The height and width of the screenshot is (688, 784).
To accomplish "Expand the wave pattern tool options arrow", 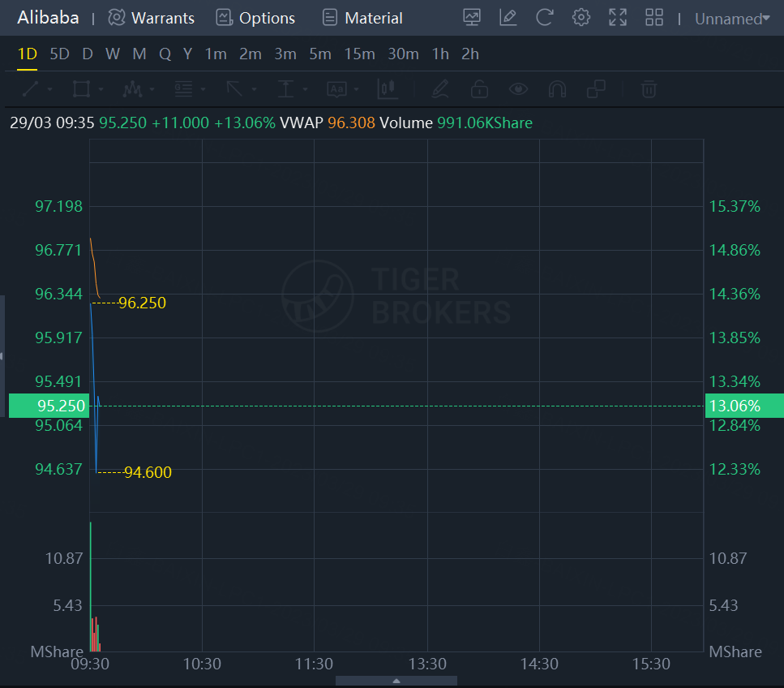I will 152,89.
